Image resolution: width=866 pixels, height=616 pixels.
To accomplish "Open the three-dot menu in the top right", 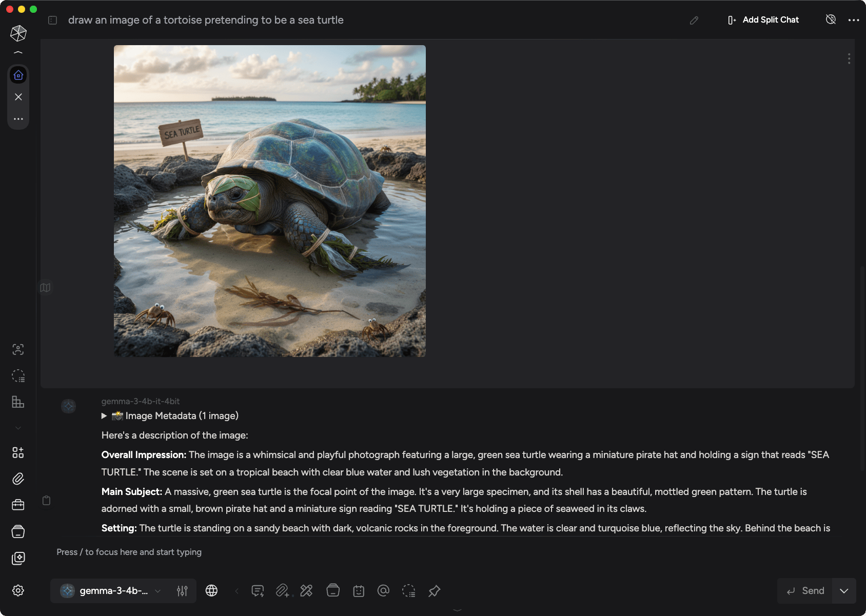I will pos(854,20).
